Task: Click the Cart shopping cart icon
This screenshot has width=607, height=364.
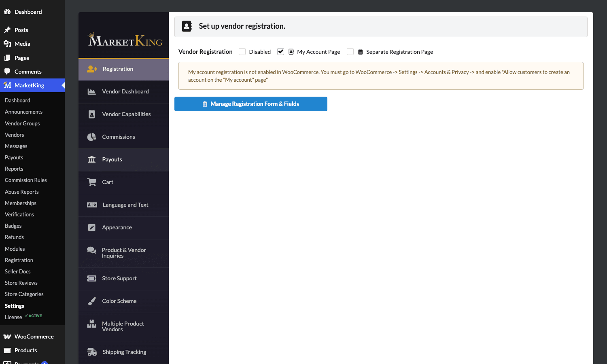Action: click(x=92, y=182)
